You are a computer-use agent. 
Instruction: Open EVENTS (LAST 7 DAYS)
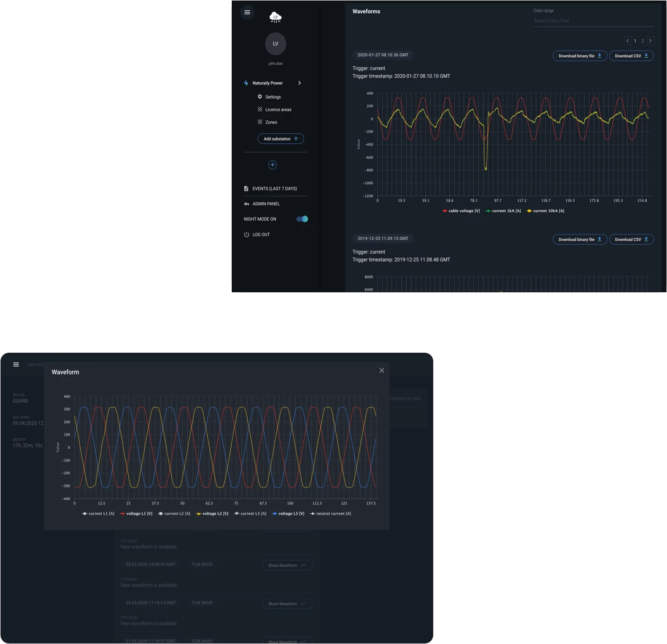tap(270, 189)
